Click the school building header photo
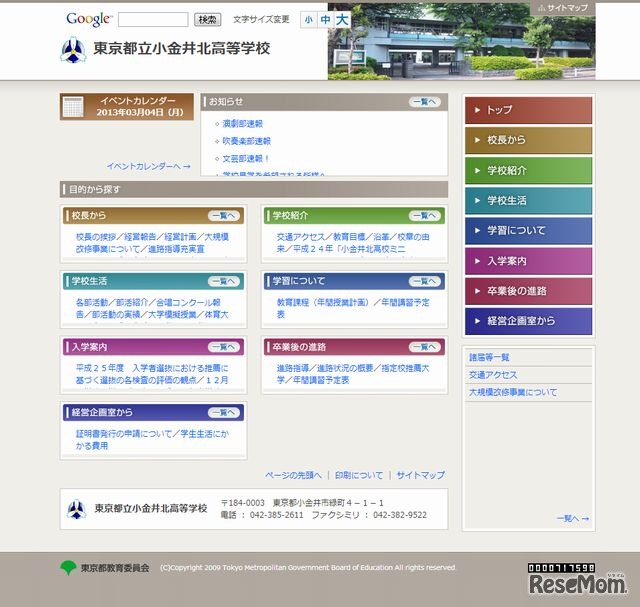The width and height of the screenshot is (640, 607). point(461,41)
